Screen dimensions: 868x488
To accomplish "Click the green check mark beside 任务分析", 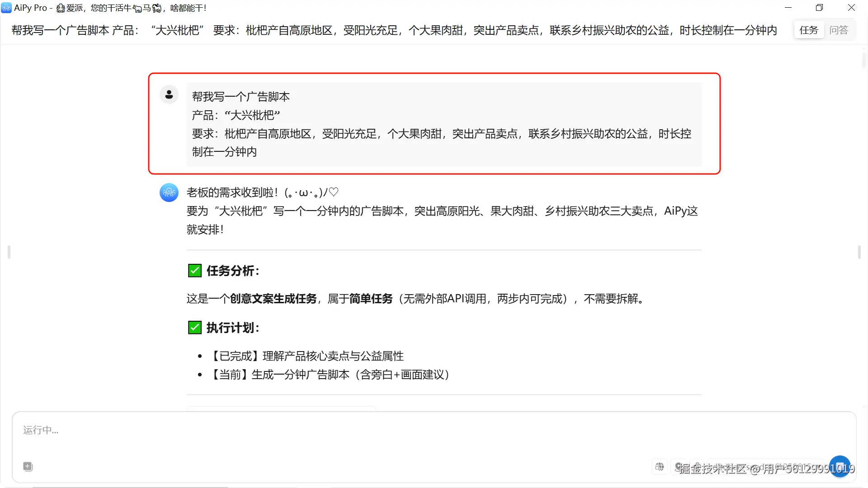I will click(x=194, y=271).
